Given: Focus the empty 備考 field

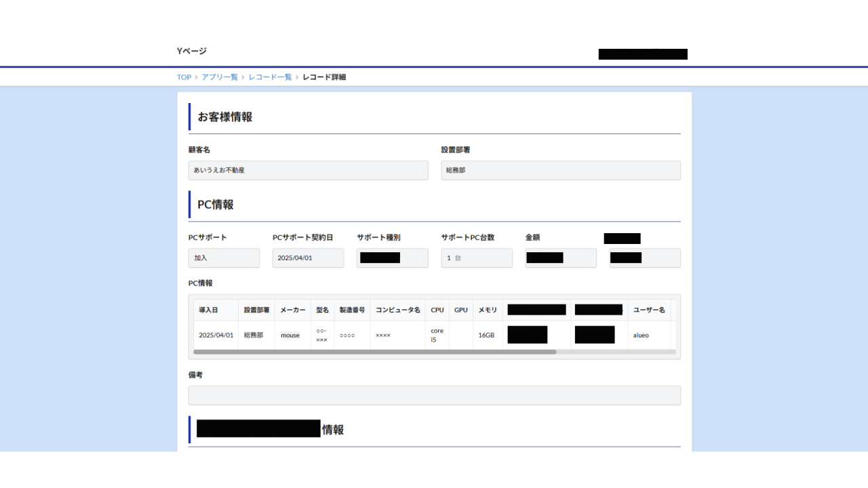Looking at the screenshot, I should click(x=434, y=396).
